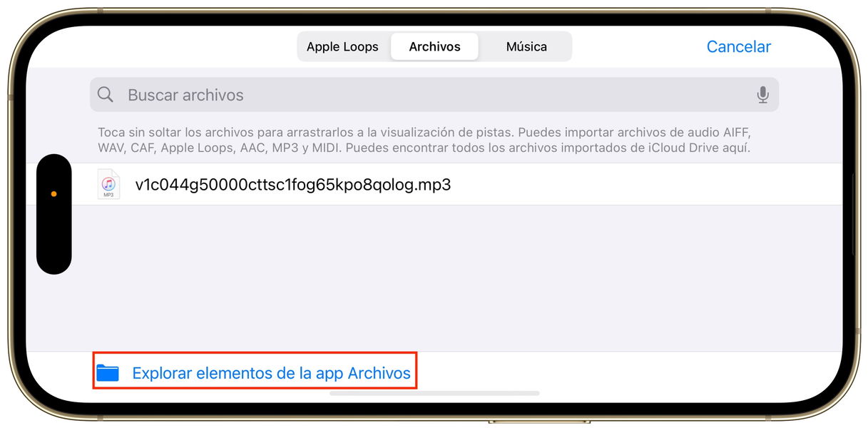Tap the Cancelar button

[x=738, y=47]
